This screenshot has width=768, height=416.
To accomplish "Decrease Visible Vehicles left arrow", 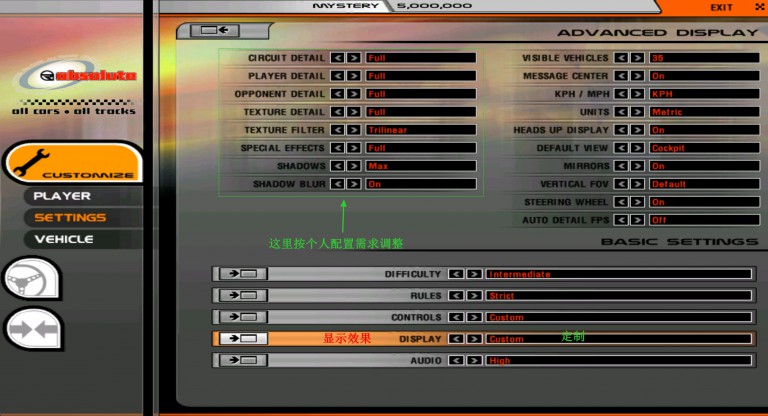I will (621, 58).
